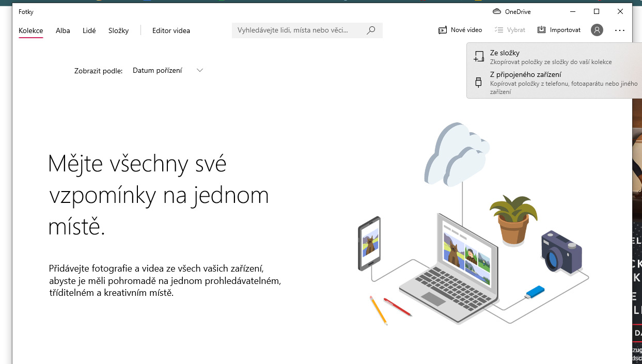Click the folder icon beside Ze složky
The width and height of the screenshot is (642, 364).
(479, 57)
